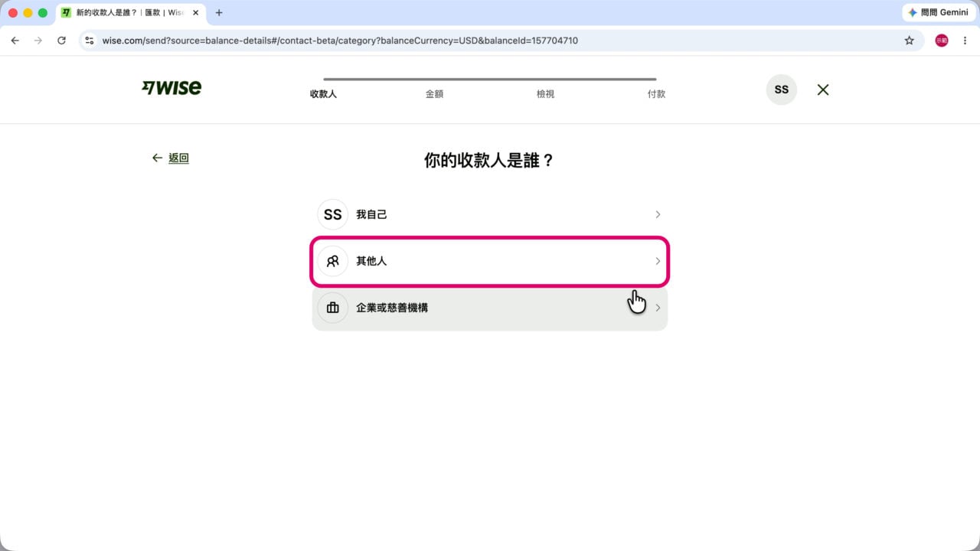Screen dimensions: 980x551
Task: Click the browser back arrow
Action: pos(15,41)
